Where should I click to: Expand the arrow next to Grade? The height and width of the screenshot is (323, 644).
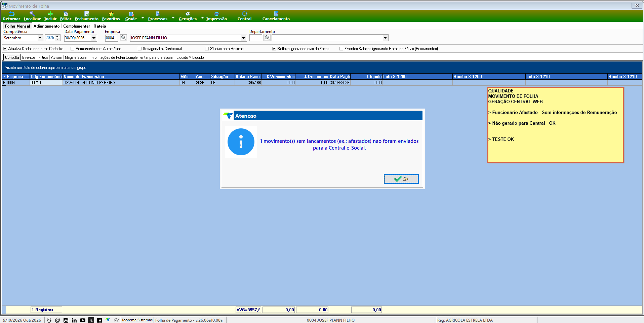click(143, 18)
